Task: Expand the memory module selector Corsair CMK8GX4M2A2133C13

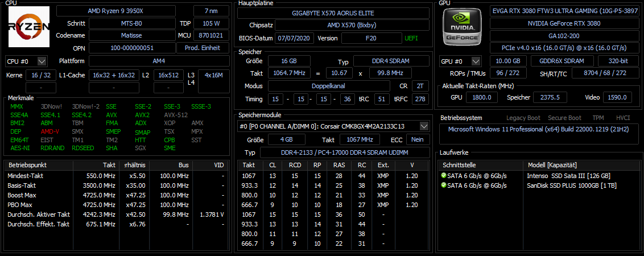Action: [x=333, y=126]
